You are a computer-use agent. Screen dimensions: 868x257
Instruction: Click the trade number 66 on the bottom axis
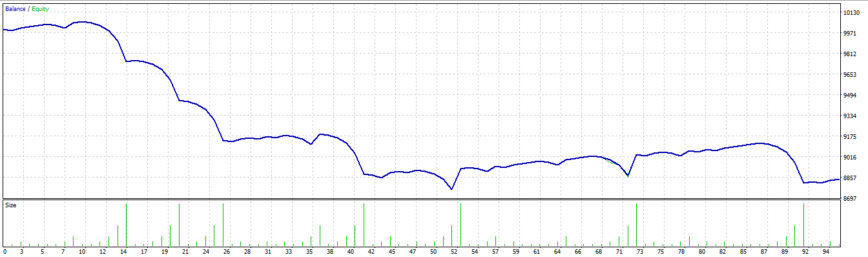click(579, 251)
